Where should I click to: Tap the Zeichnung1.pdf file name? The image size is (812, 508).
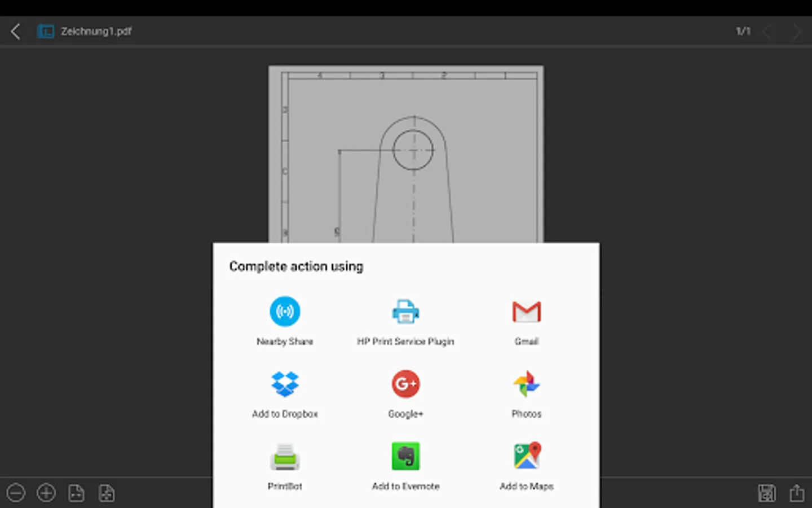96,32
